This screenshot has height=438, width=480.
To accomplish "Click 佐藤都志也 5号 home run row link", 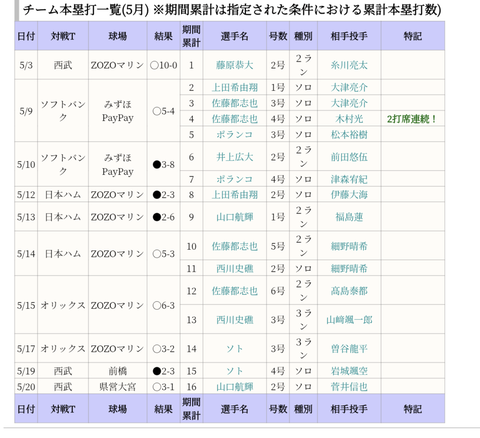I will [234, 246].
